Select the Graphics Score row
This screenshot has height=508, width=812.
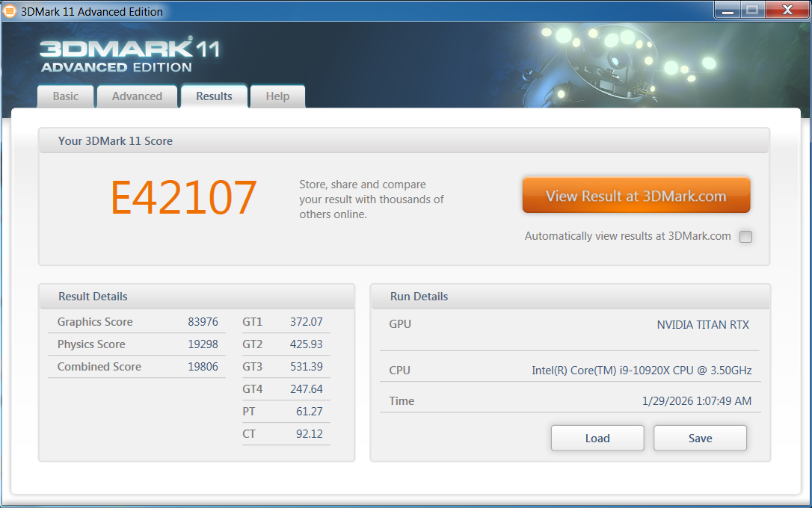point(137,322)
